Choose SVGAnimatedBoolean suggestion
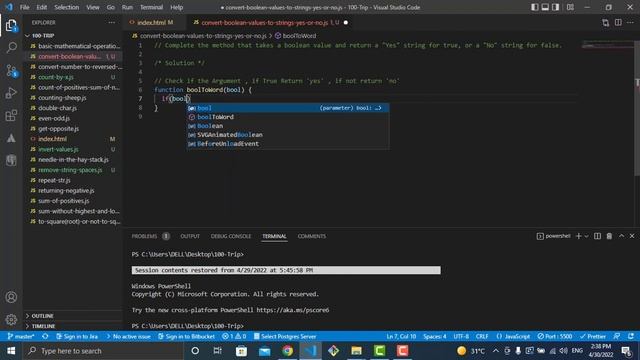640x360 pixels. pyautogui.click(x=288, y=135)
